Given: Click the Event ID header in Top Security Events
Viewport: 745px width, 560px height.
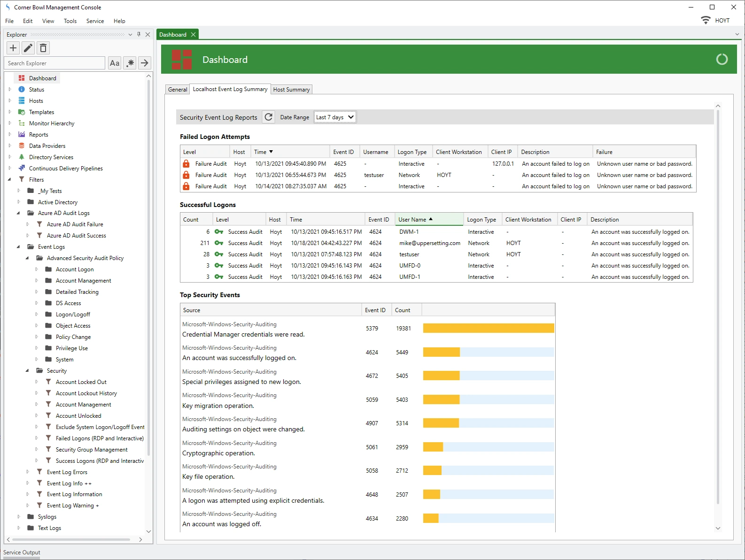Looking at the screenshot, I should click(376, 310).
